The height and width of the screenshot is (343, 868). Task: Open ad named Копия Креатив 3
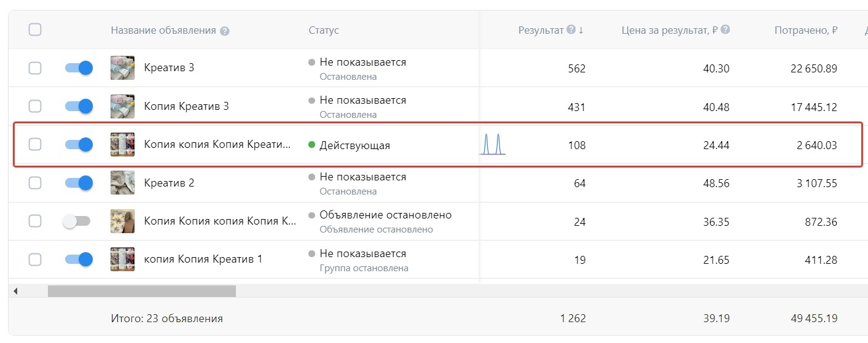pyautogui.click(x=186, y=106)
